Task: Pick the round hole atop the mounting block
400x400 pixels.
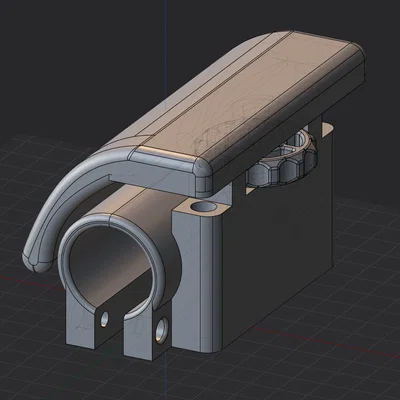Action: [x=203, y=207]
